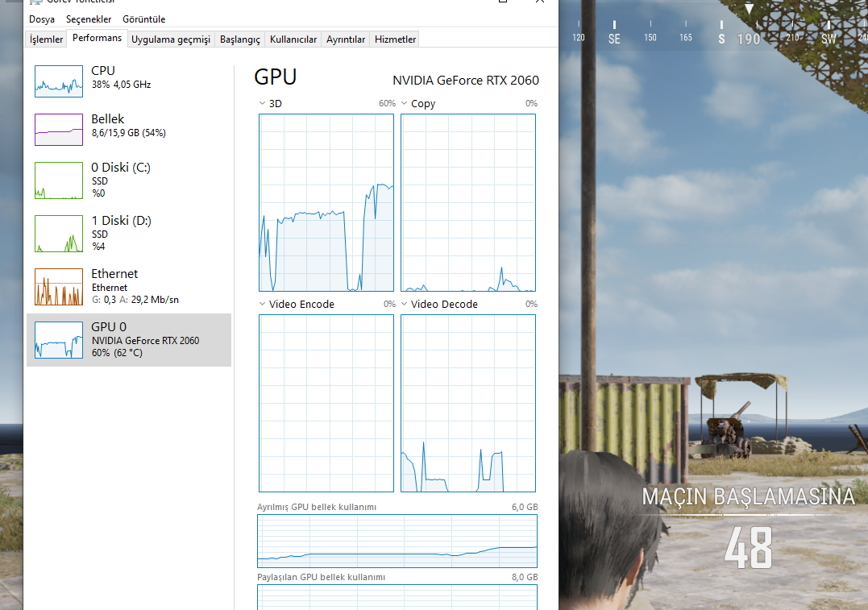868x610 pixels.
Task: Click the '8,6/15,9 GB (54%)' memory value
Action: pos(128,133)
